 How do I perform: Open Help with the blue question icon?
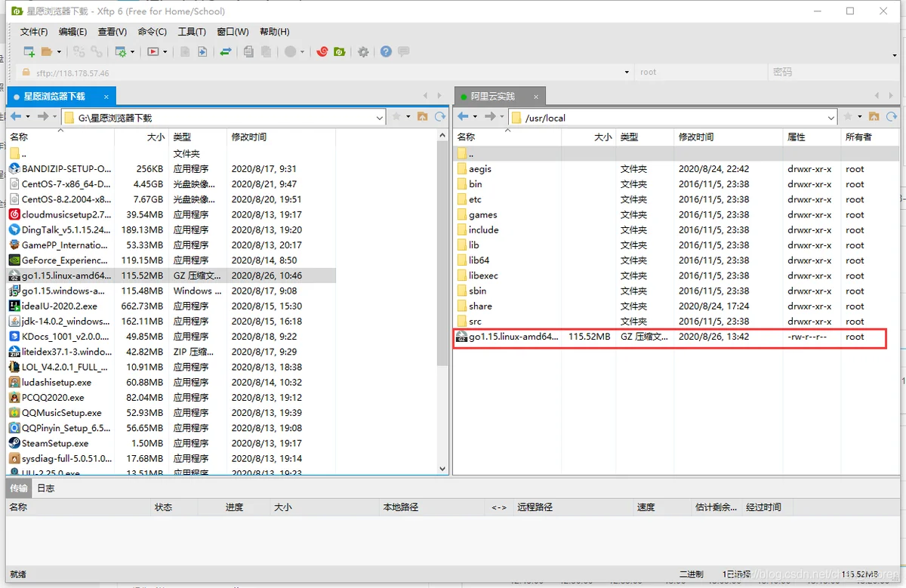(x=386, y=51)
